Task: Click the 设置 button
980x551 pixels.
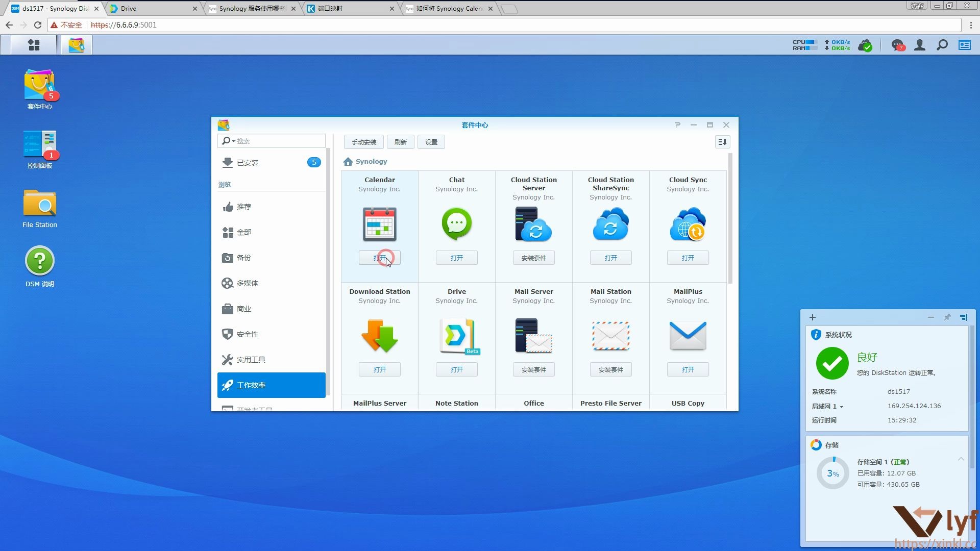Action: coord(431,142)
